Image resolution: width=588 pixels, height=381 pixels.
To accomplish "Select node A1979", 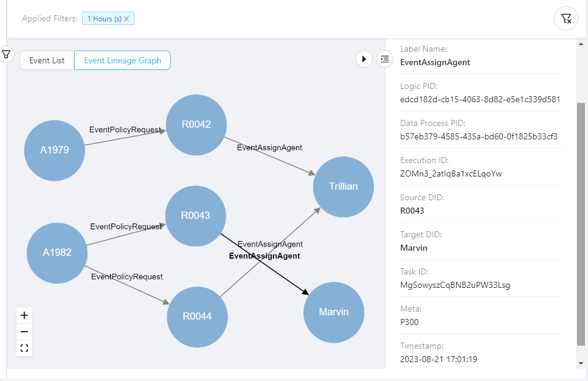I will (55, 150).
